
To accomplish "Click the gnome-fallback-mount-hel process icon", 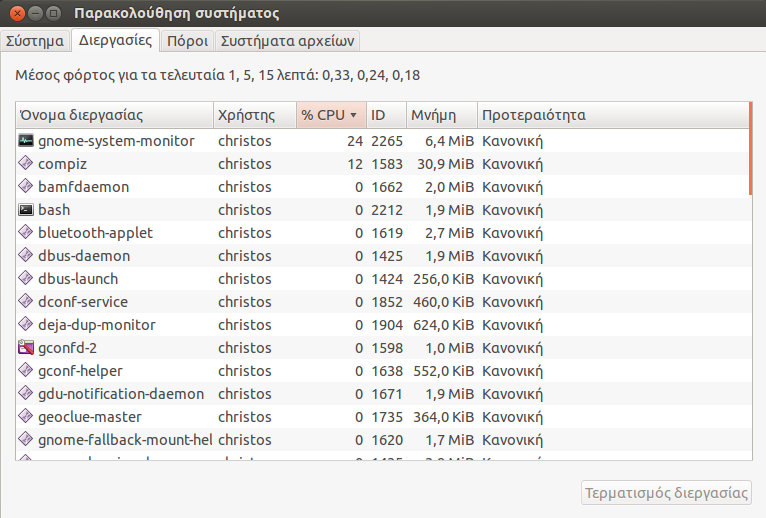I will click(26, 439).
